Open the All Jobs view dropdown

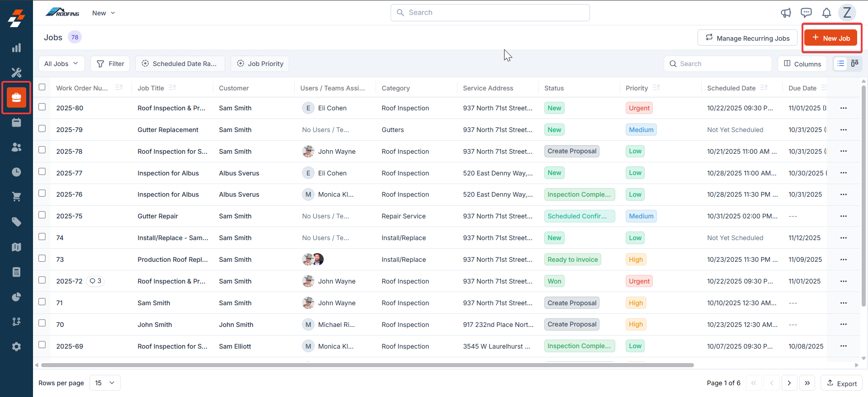point(61,64)
